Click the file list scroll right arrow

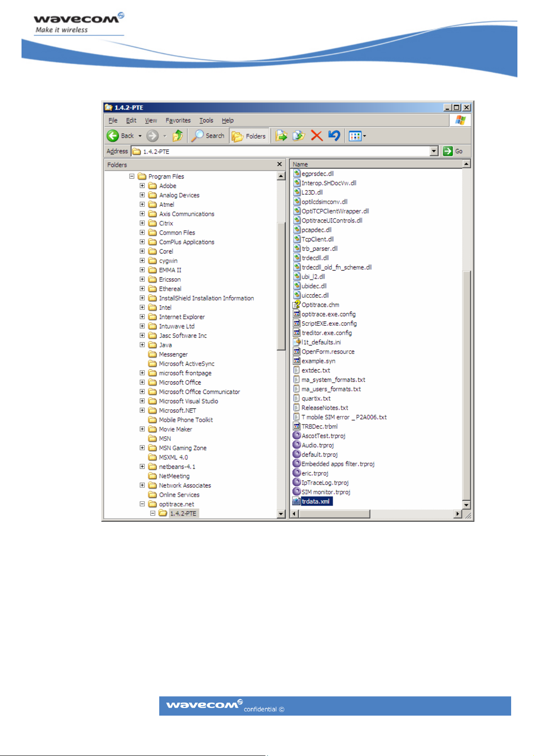458,514
